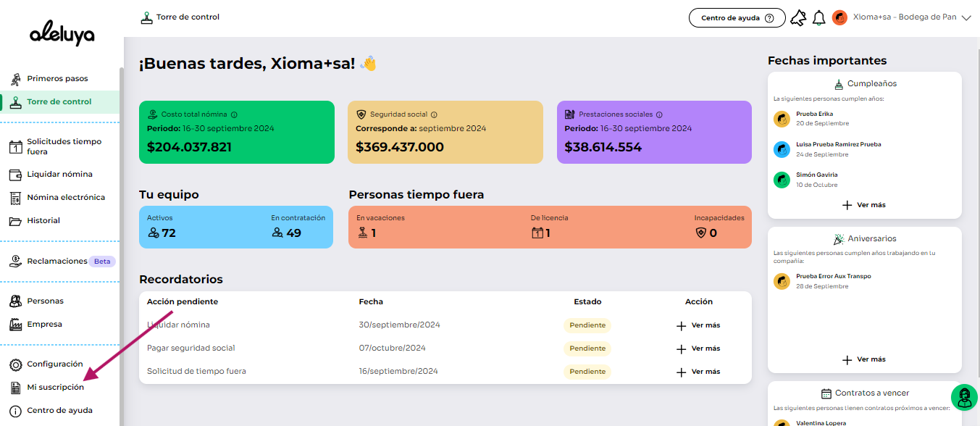Screen dimensions: 980x426
Task: Click the Cumpleaños cake icon
Action: pos(839,83)
